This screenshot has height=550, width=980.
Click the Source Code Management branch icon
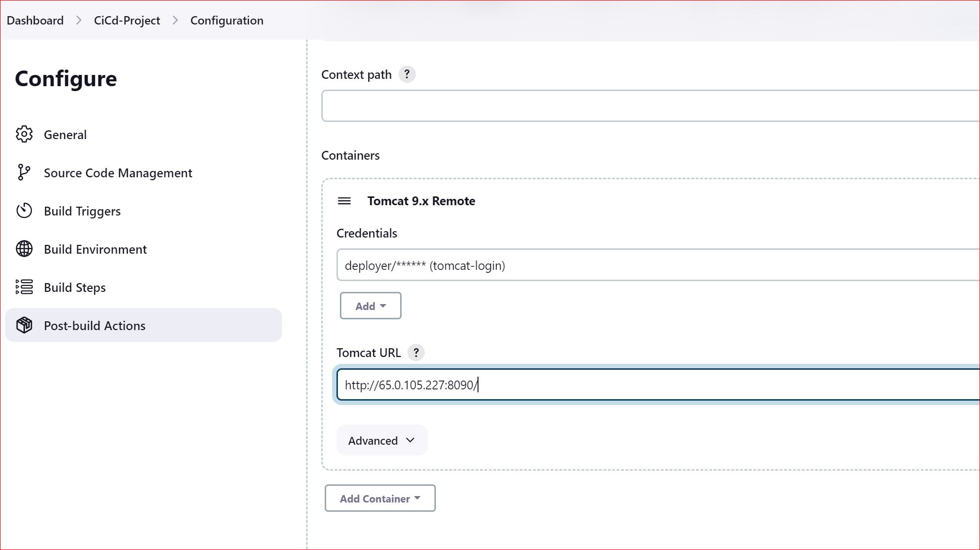tap(24, 172)
